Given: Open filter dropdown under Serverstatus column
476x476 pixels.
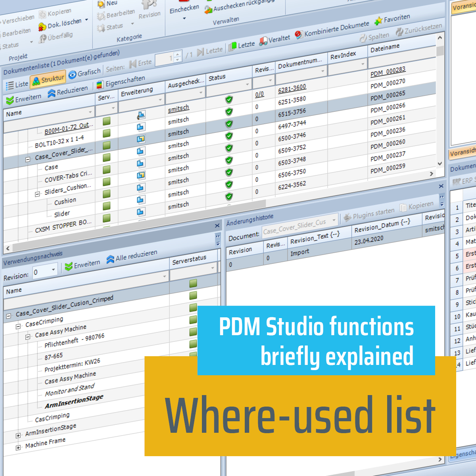Looking at the screenshot, I should point(213,268).
